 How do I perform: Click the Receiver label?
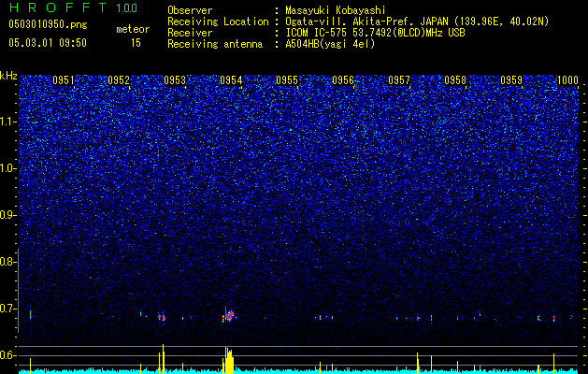click(190, 33)
